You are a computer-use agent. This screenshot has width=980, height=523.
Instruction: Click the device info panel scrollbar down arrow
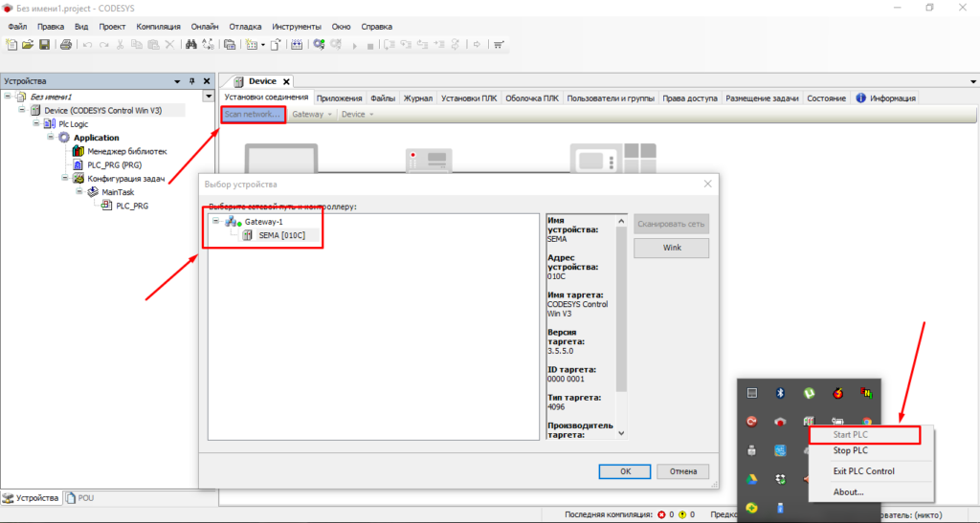pyautogui.click(x=622, y=433)
